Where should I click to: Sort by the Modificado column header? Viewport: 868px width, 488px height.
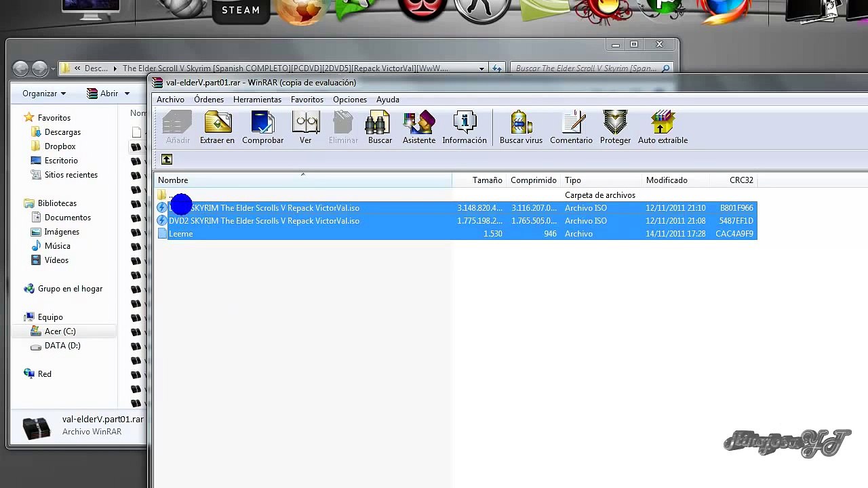click(675, 180)
